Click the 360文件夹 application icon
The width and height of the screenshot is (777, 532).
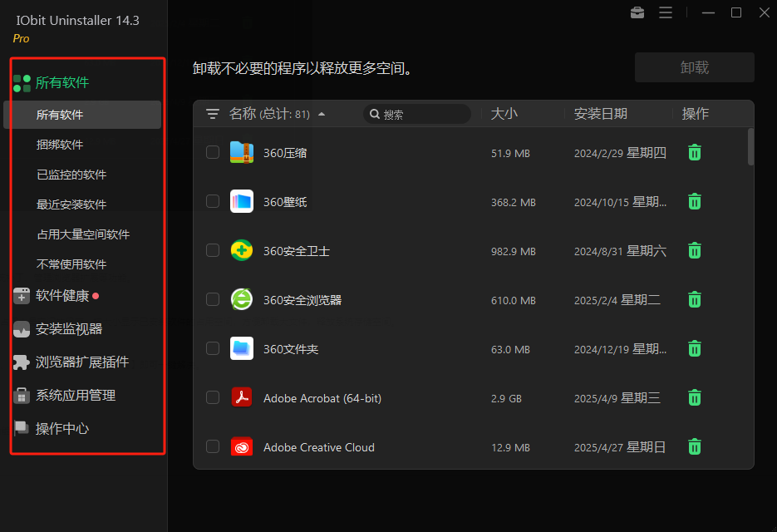tap(242, 349)
